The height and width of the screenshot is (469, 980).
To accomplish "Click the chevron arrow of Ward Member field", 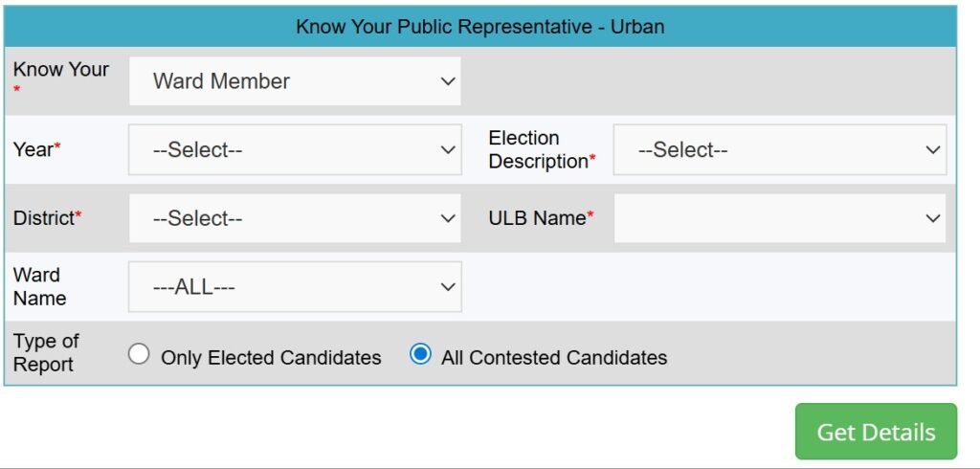I will 448,81.
